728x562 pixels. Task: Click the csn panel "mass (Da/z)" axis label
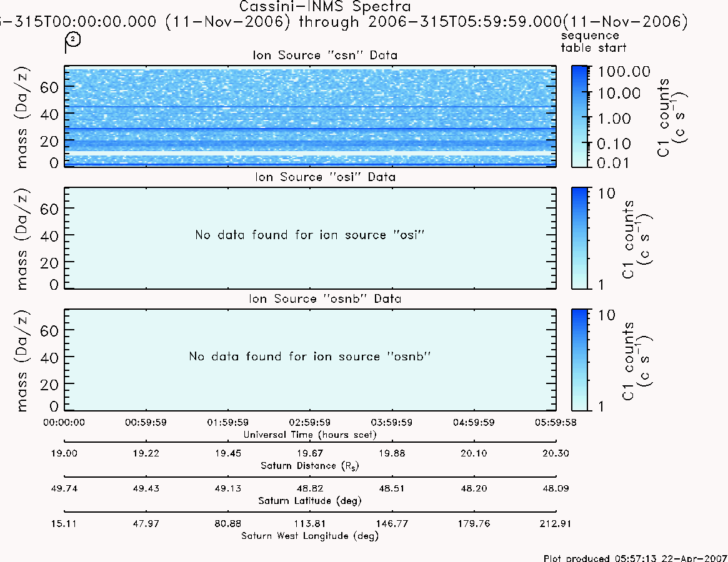tap(21, 117)
